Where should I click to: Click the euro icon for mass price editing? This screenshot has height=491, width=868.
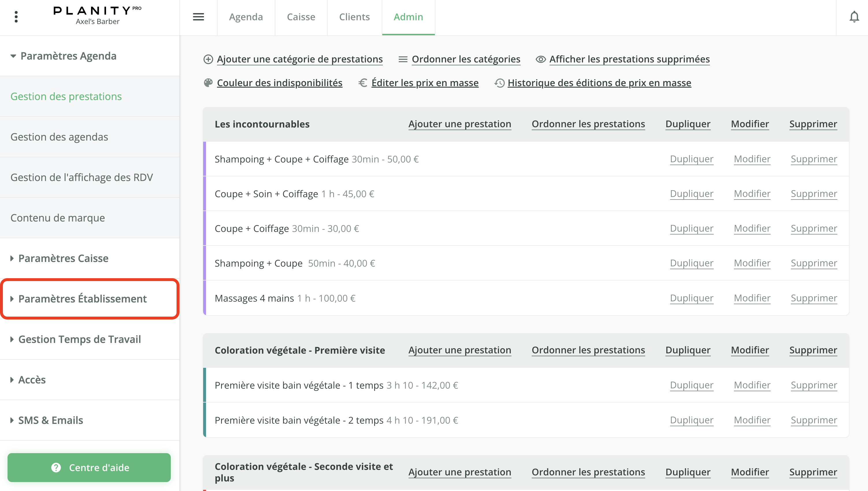click(363, 83)
